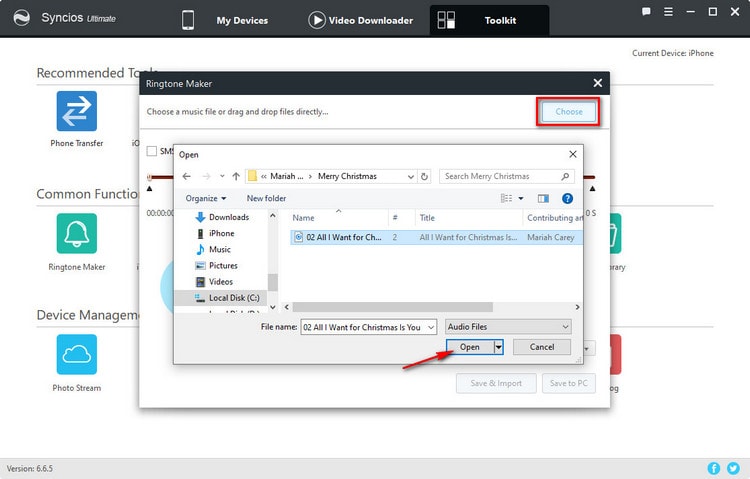Click the horizontal scrollbar in file list
The width and height of the screenshot is (750, 479).
[393, 307]
